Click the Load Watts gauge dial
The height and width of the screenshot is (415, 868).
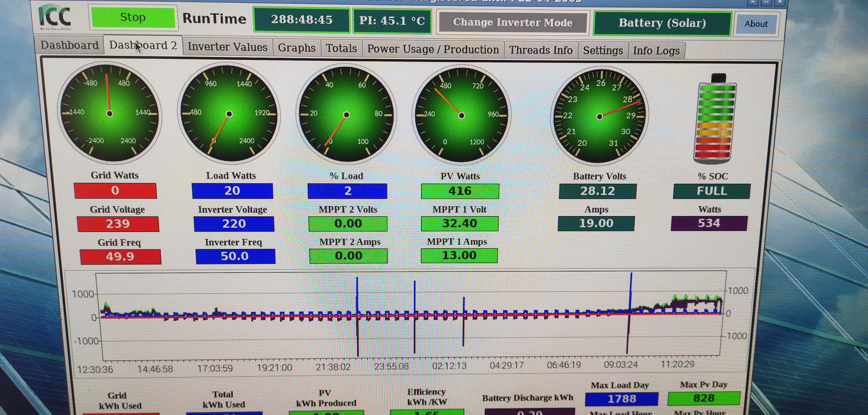coord(229,114)
